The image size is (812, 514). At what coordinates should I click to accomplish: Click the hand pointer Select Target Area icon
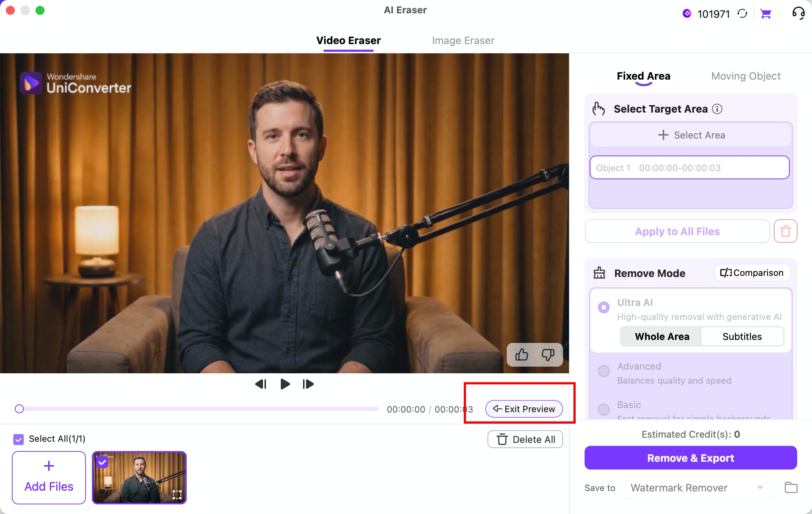click(598, 109)
